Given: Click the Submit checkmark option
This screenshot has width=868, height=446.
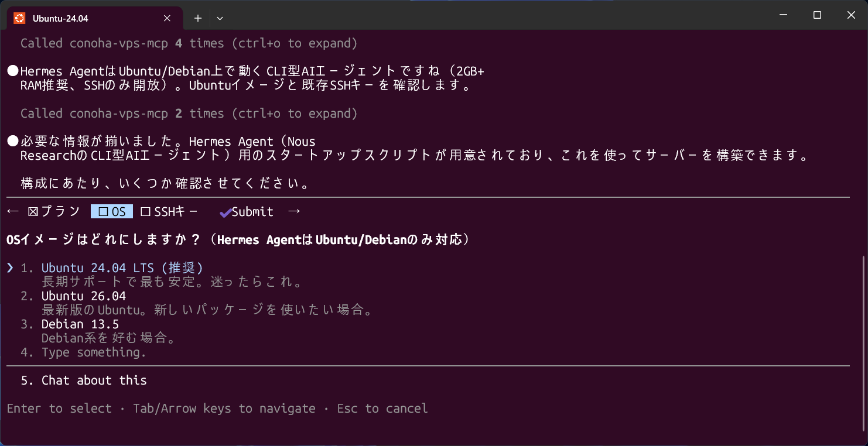Looking at the screenshot, I should coord(246,212).
